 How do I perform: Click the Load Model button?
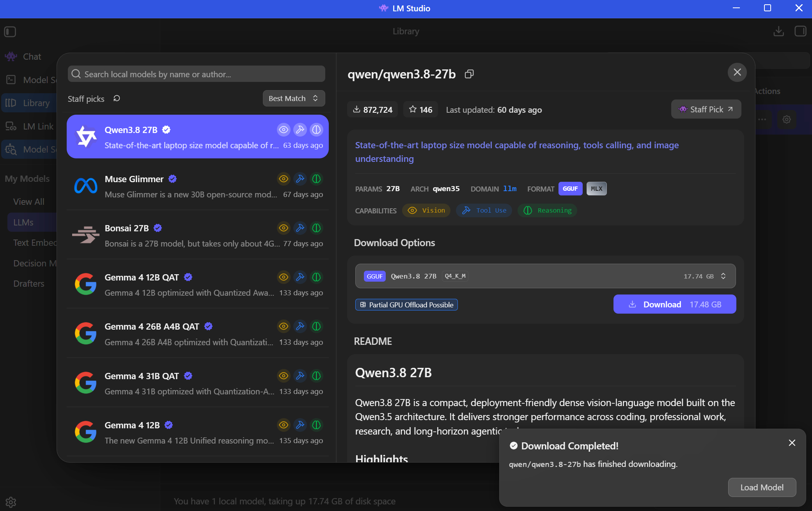click(762, 487)
